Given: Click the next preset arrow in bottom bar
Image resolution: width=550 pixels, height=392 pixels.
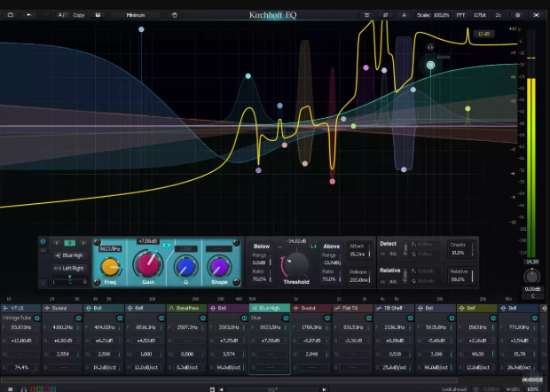Looking at the screenshot, I should pyautogui.click(x=324, y=389).
